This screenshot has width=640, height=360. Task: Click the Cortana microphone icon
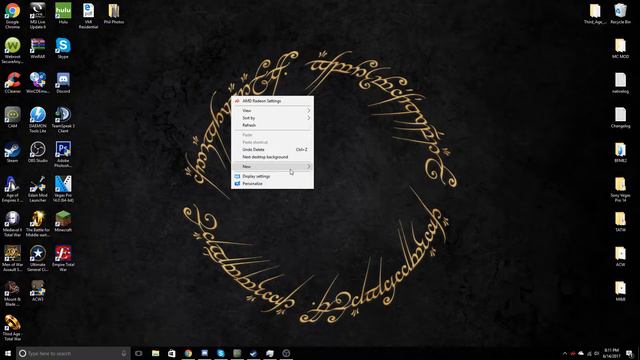[x=124, y=353]
